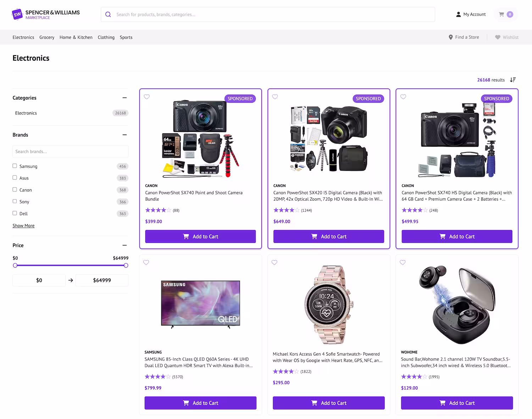Image resolution: width=532 pixels, height=419 pixels.
Task: Collapse the Price filter section
Action: pyautogui.click(x=124, y=245)
